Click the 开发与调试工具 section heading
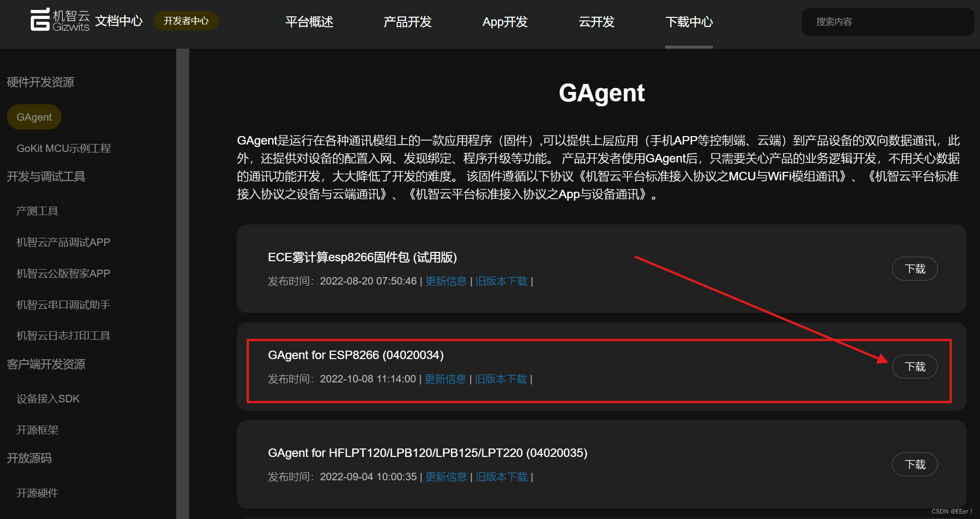Viewport: 980px width, 519px height. point(46,176)
